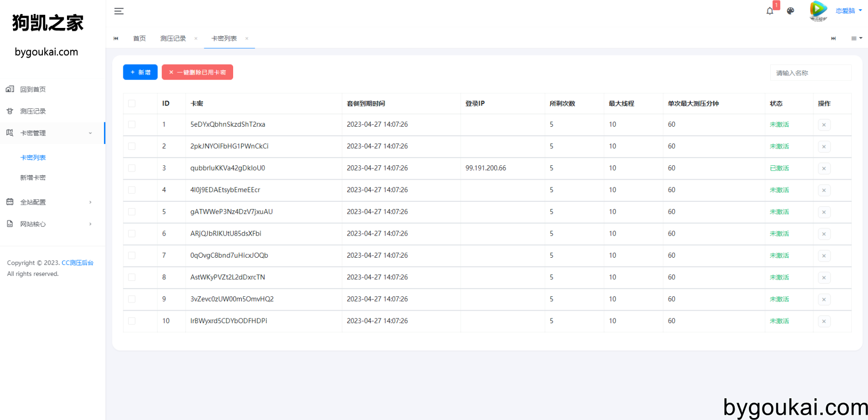Collapse sidebar with hamburger menu icon
The width and height of the screenshot is (868, 420).
[119, 11]
